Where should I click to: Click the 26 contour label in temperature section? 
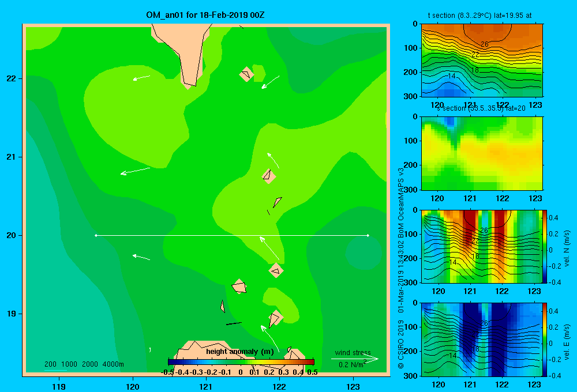tap(485, 44)
